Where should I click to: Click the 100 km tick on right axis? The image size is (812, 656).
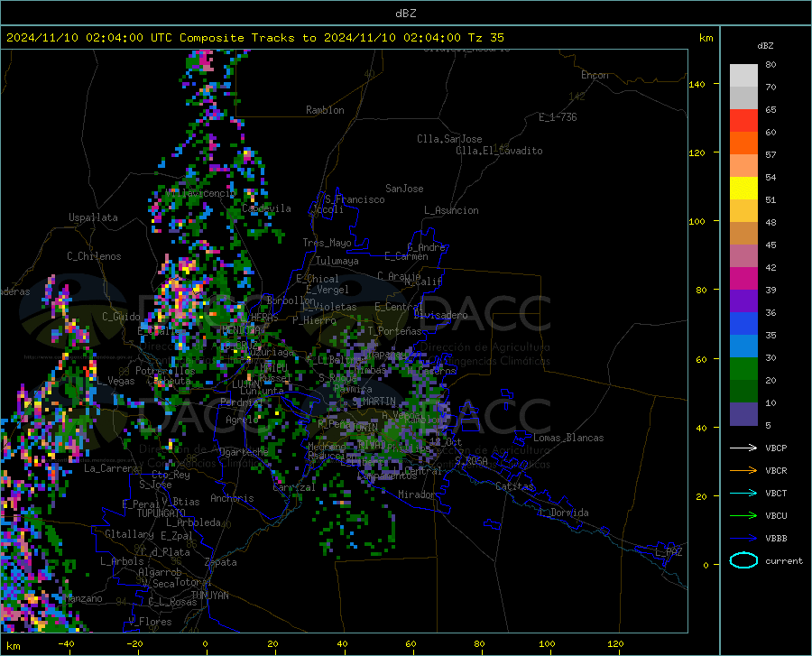697,222
